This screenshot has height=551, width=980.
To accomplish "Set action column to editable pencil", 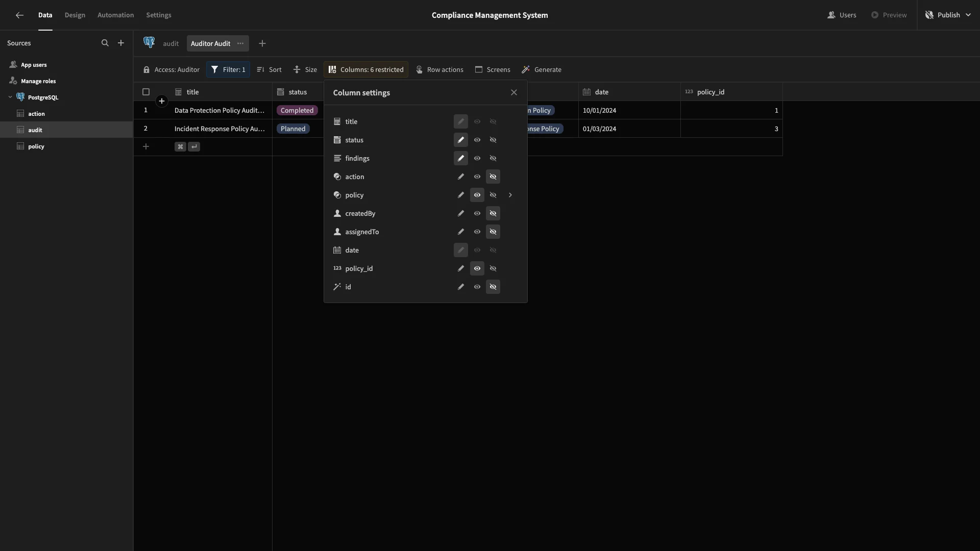I will 461,177.
